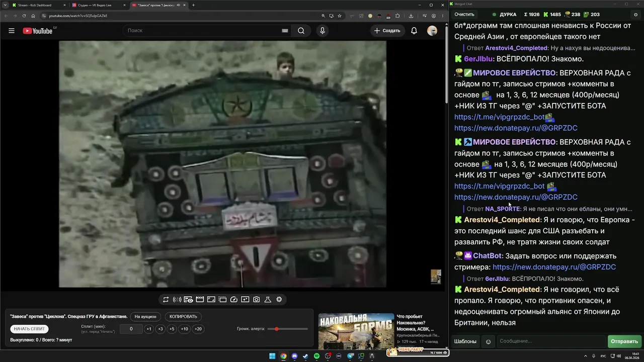Add +5 minutes to the split
Screen dimensions: 644x362
[x=172, y=329]
